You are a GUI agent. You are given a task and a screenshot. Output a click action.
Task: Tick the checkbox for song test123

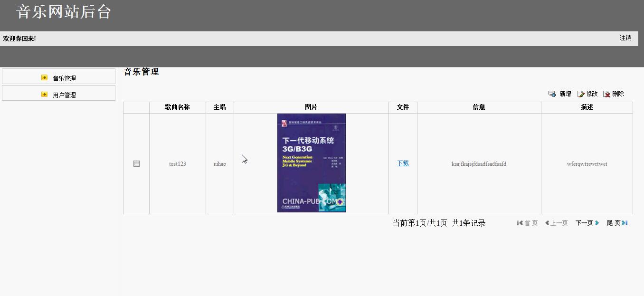click(x=136, y=163)
